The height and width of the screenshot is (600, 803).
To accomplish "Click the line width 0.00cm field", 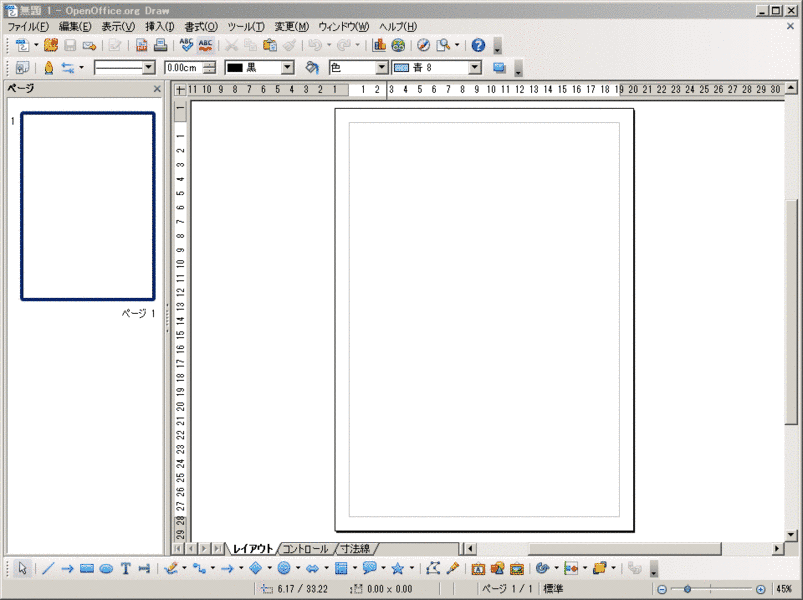I will (x=184, y=68).
